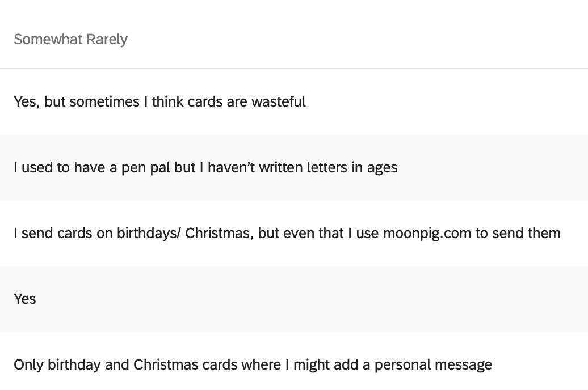
Task: Click 'think cards' in the first response
Action: pos(187,102)
